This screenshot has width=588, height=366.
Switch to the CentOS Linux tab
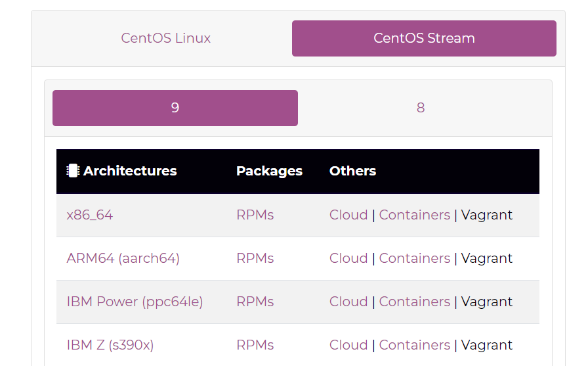click(x=166, y=38)
